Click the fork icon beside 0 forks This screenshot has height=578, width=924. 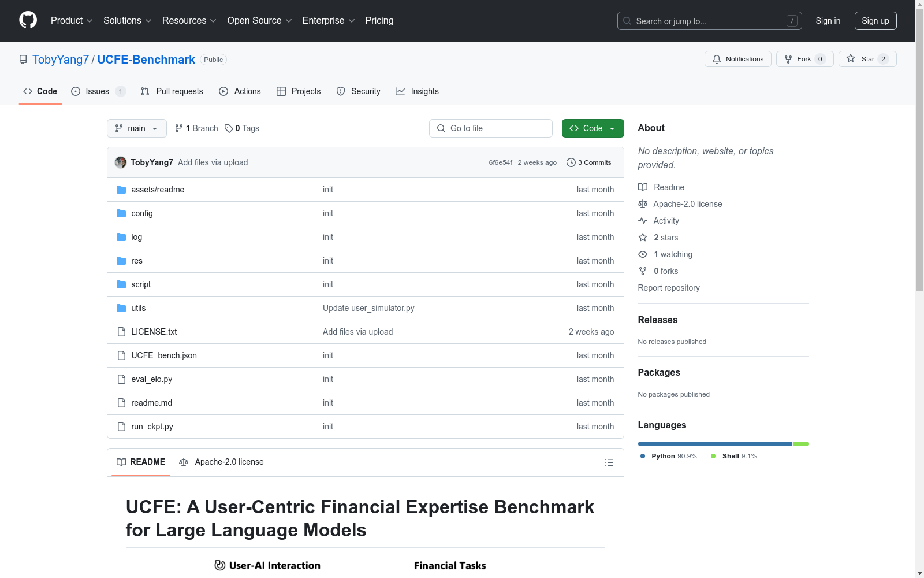[643, 271]
